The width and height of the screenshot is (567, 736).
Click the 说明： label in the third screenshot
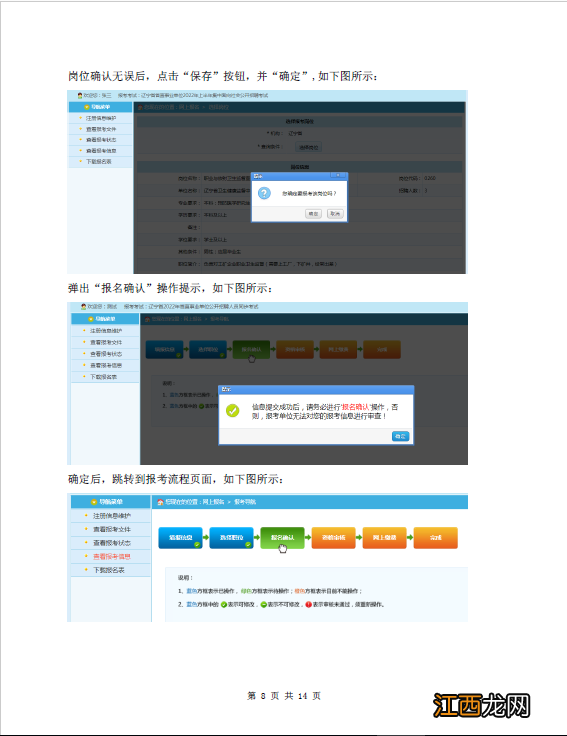185,578
